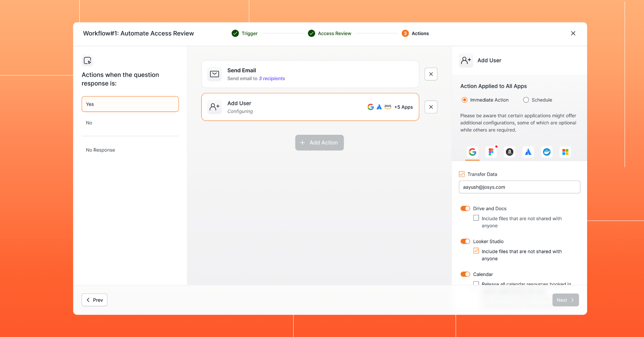Click the Add User icon in right panel header
The image size is (644, 337).
(466, 60)
